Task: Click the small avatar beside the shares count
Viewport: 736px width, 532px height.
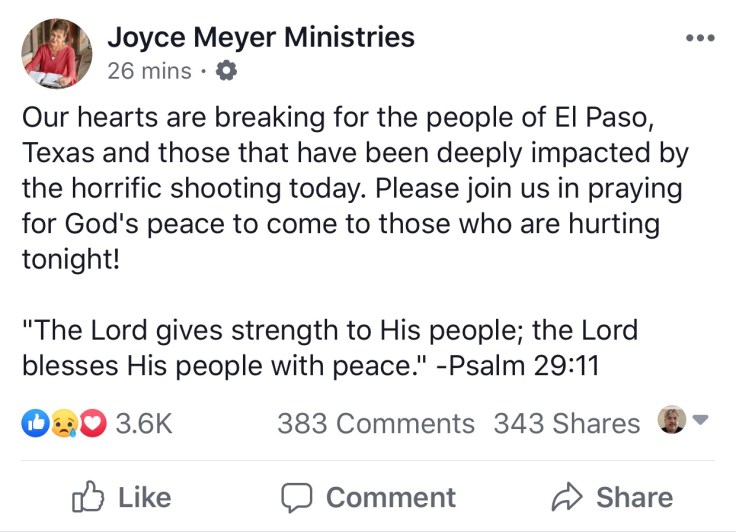Action: tap(669, 421)
